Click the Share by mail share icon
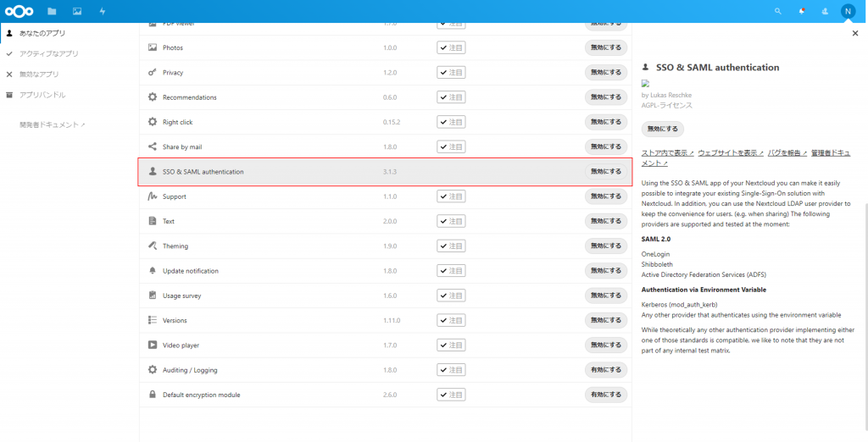 (x=153, y=146)
